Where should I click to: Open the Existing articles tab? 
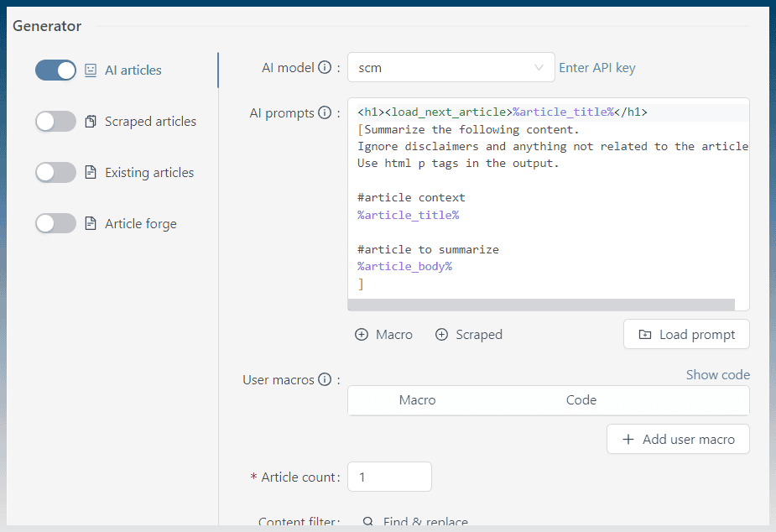[149, 173]
